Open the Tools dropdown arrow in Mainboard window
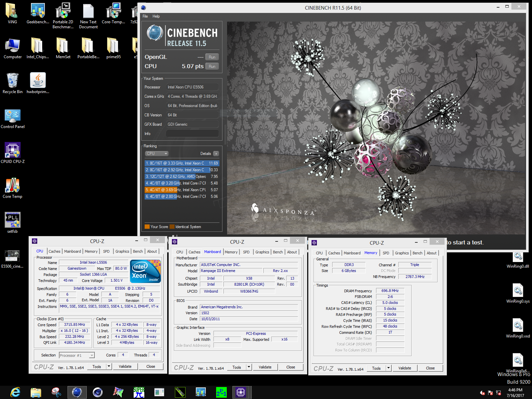Screen dimensions: 532x399 click(249, 367)
